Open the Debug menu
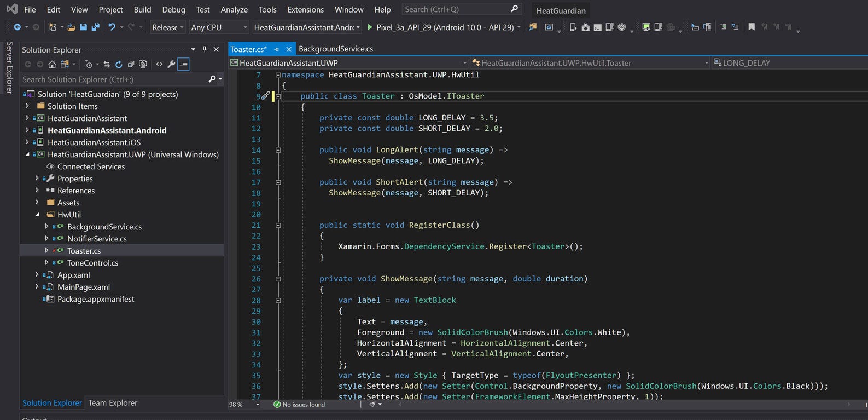This screenshot has height=420, width=868. click(x=174, y=9)
